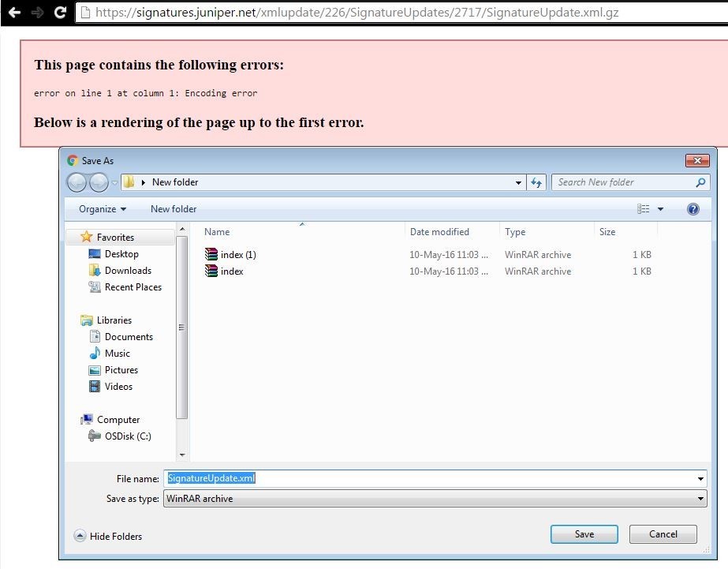This screenshot has width=728, height=569.
Task: Refresh the New folder listing
Action: coord(536,182)
